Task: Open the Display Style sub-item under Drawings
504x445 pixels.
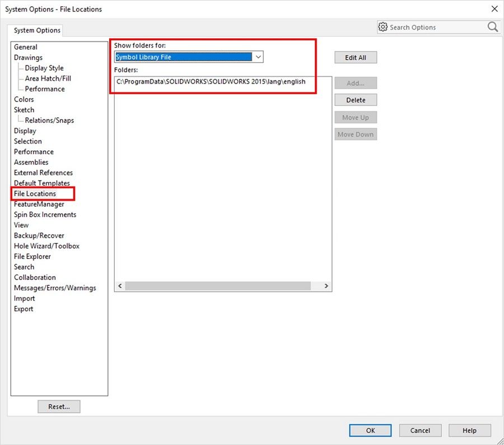Action: (44, 68)
